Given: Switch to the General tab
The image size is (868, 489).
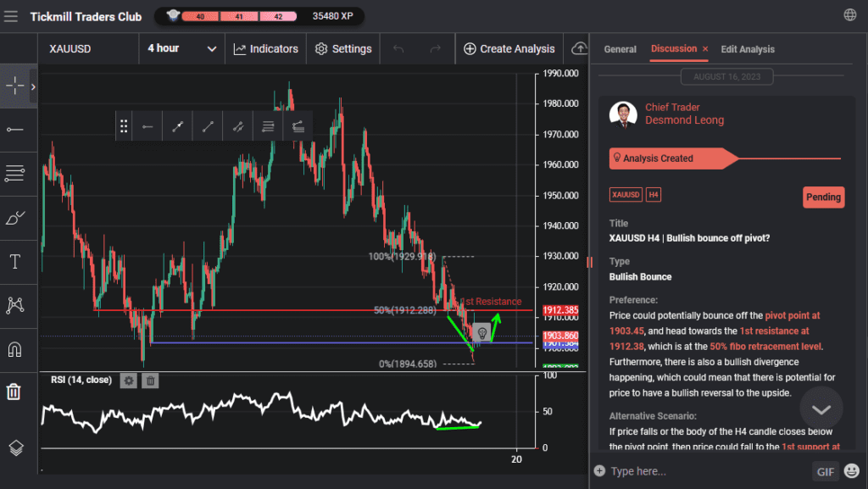Looking at the screenshot, I should tap(620, 49).
